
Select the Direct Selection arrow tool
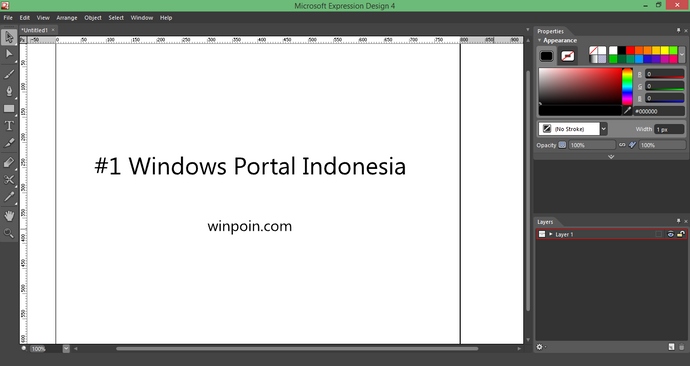(9, 54)
